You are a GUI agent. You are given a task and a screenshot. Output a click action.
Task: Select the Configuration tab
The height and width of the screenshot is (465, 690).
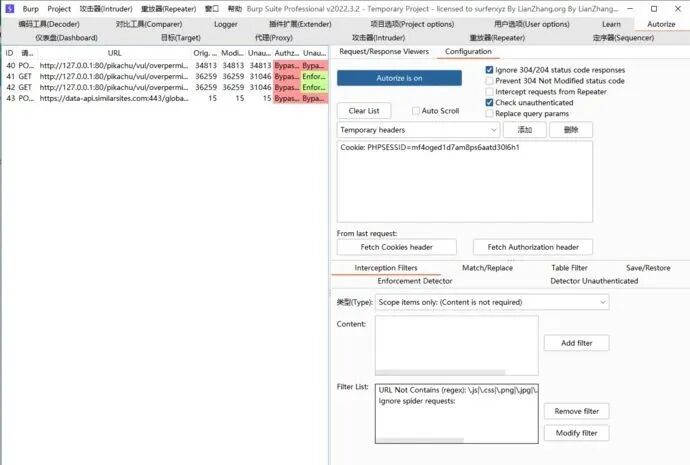tap(468, 51)
